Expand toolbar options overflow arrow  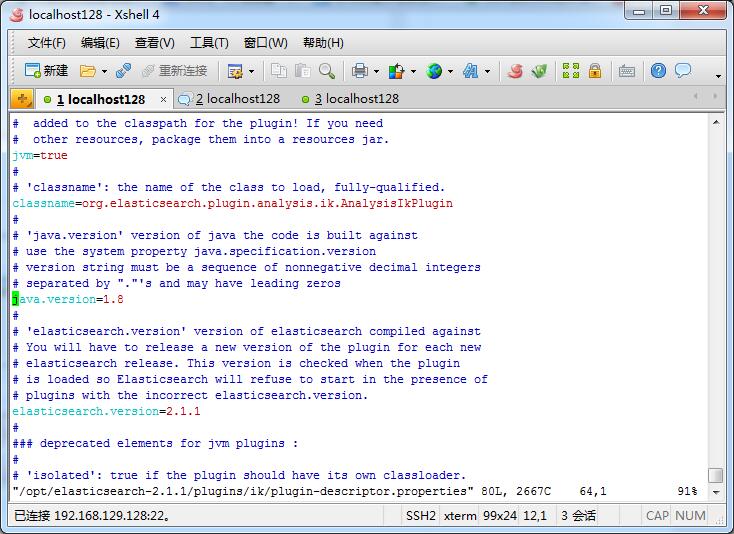click(x=718, y=76)
